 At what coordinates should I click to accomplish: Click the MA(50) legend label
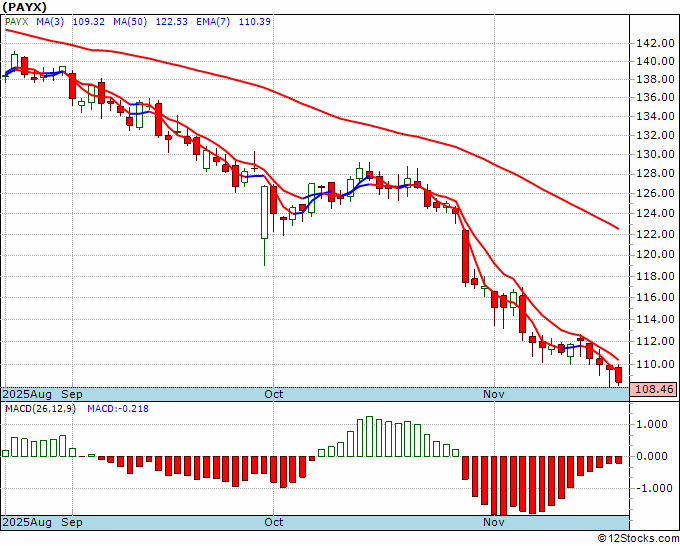click(130, 22)
